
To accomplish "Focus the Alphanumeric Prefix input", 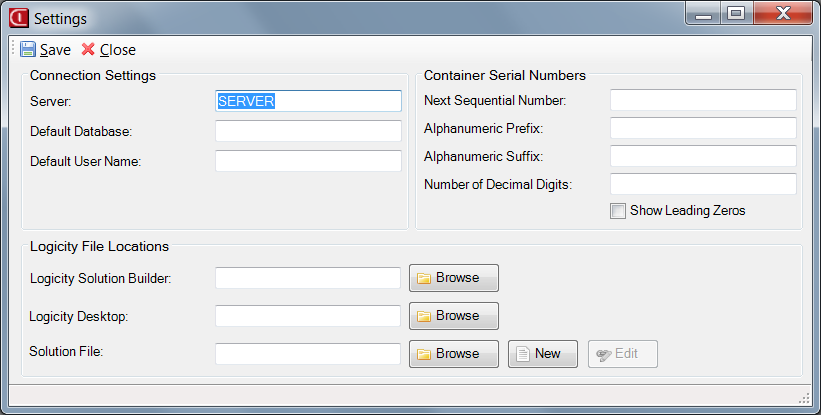I will coord(703,128).
